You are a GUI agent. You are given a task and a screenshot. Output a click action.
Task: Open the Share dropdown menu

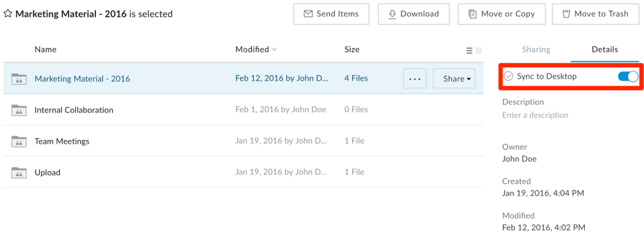tap(454, 79)
